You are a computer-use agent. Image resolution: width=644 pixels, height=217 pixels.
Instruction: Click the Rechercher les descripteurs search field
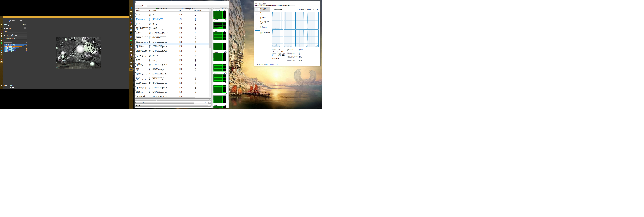(199, 103)
